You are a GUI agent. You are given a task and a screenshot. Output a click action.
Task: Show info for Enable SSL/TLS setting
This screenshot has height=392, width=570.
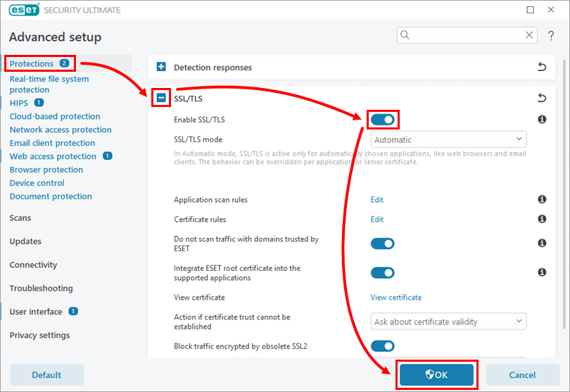pyautogui.click(x=542, y=120)
